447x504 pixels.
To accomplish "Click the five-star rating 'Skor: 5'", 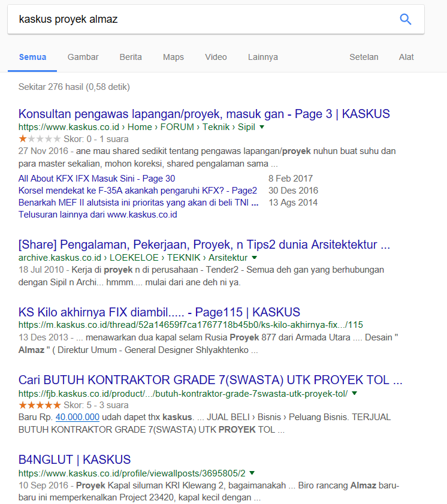I will (x=74, y=405).
